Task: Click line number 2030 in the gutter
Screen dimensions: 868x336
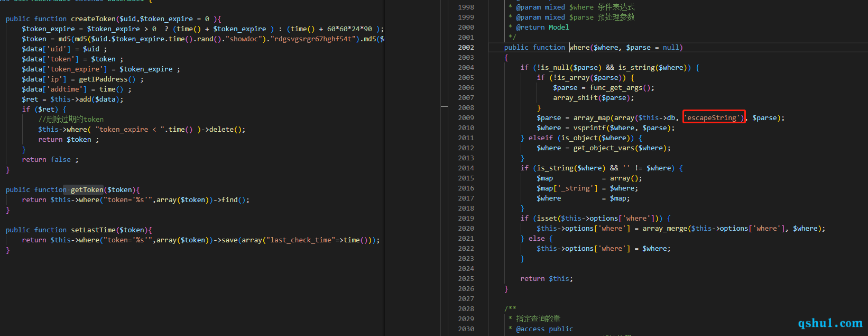Action: 466,329
